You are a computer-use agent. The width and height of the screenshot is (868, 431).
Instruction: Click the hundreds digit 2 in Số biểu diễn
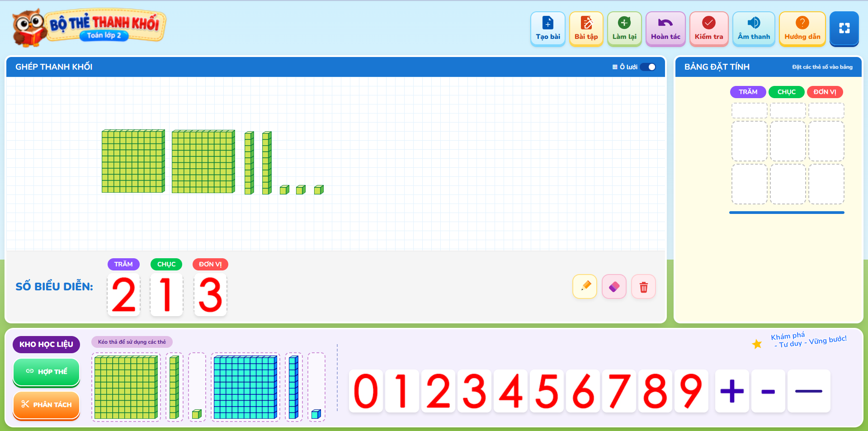pos(123,295)
